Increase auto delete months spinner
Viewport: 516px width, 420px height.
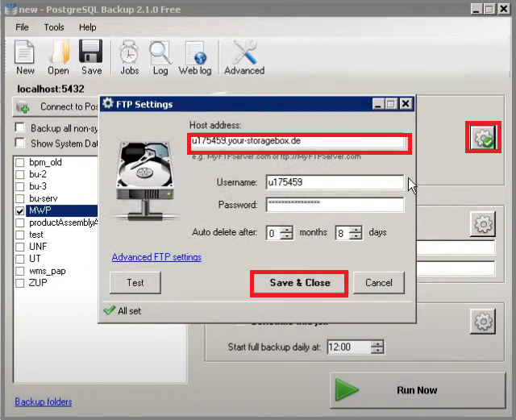click(x=287, y=230)
